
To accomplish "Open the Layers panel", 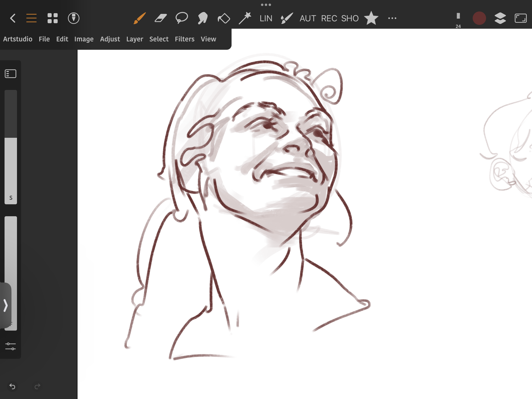I will (x=500, y=18).
